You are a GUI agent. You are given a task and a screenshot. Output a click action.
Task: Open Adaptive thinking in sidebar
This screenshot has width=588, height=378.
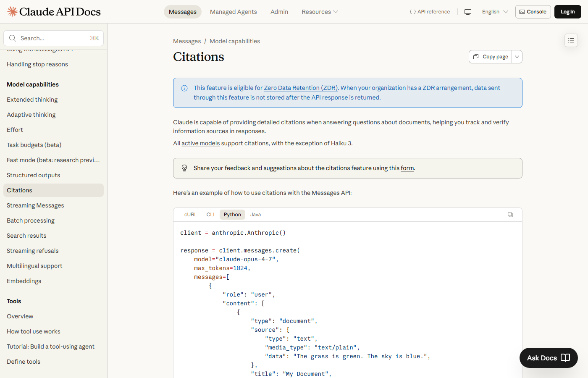[53, 115]
